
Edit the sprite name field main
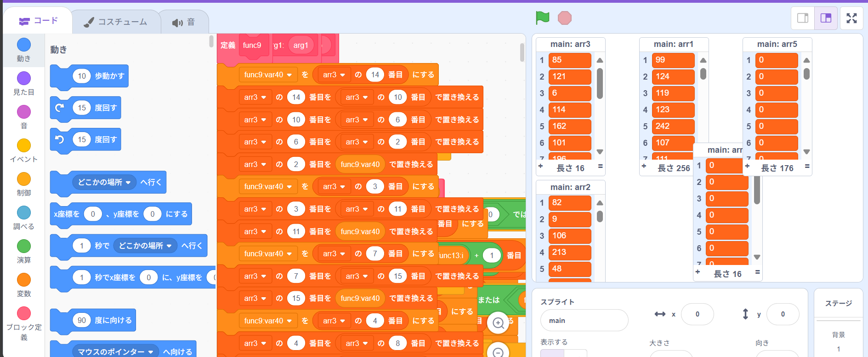coord(584,321)
